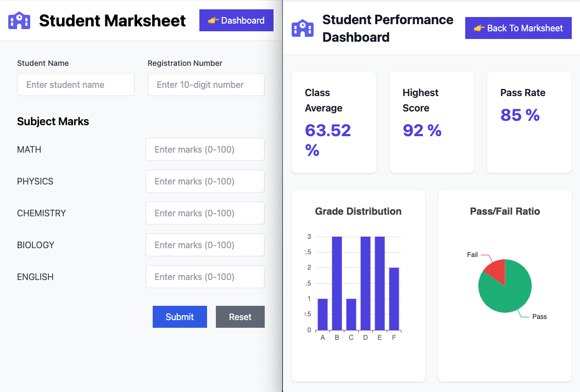This screenshot has height=392, width=580.
Task: Select the CHEMISTRY marks field
Action: pyautogui.click(x=205, y=213)
